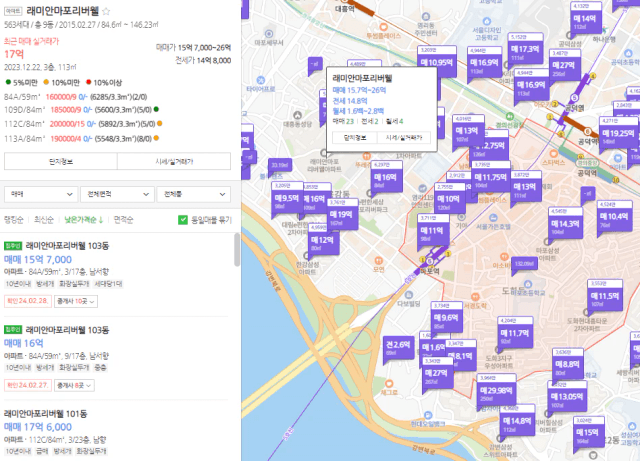Click 단지정보 in the map popup

pyautogui.click(x=355, y=138)
